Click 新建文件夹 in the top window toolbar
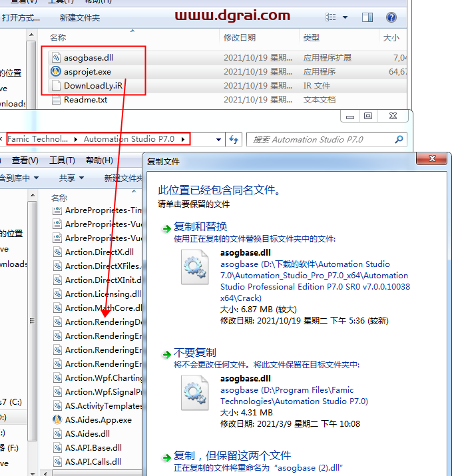 tap(80, 17)
